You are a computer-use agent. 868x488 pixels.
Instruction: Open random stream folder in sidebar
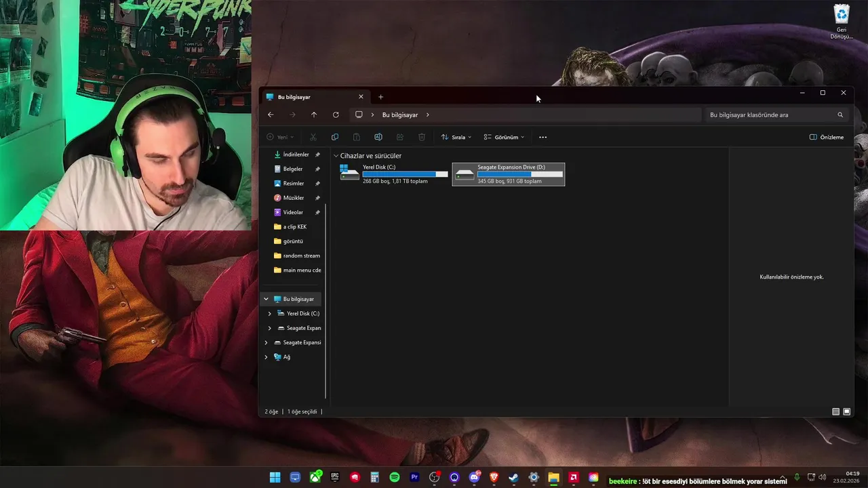coord(301,256)
